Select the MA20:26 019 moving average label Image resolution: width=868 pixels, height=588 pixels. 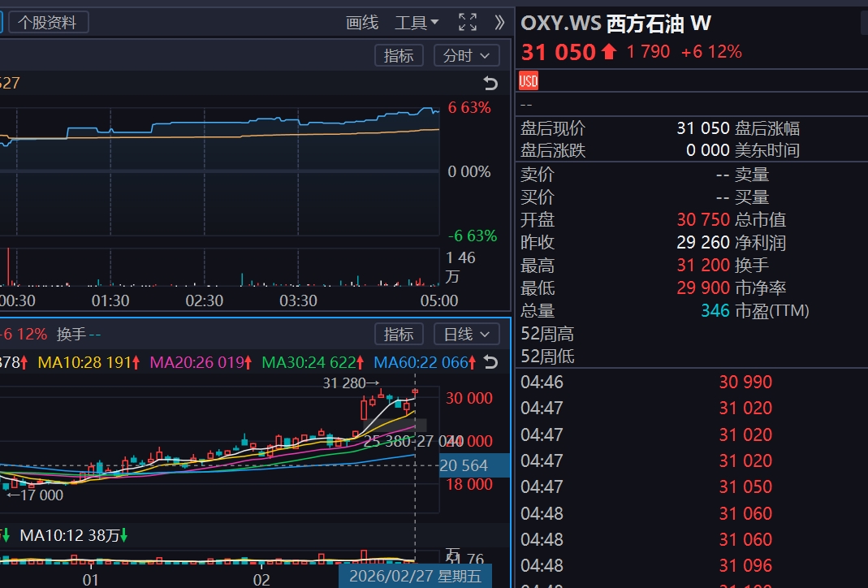point(201,363)
